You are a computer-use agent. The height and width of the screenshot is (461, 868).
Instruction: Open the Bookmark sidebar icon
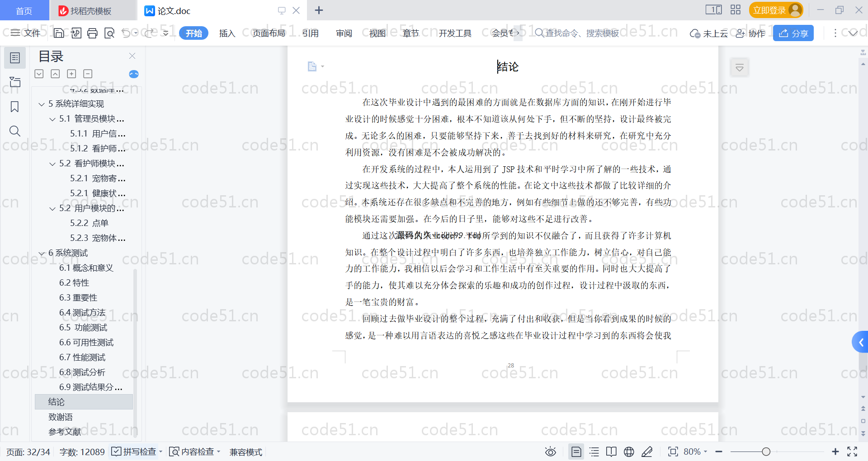[15, 107]
